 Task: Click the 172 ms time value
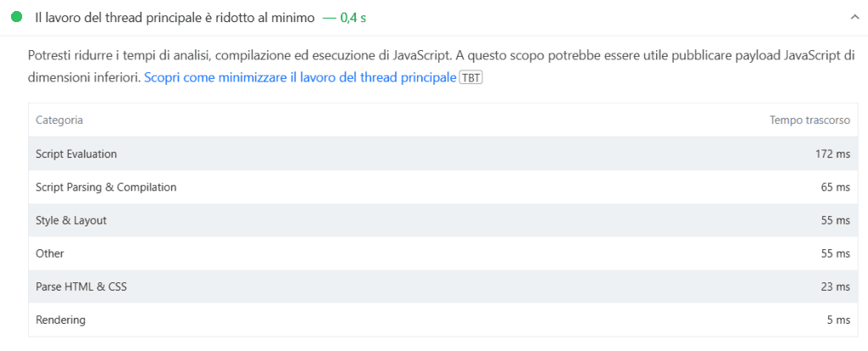(x=832, y=154)
